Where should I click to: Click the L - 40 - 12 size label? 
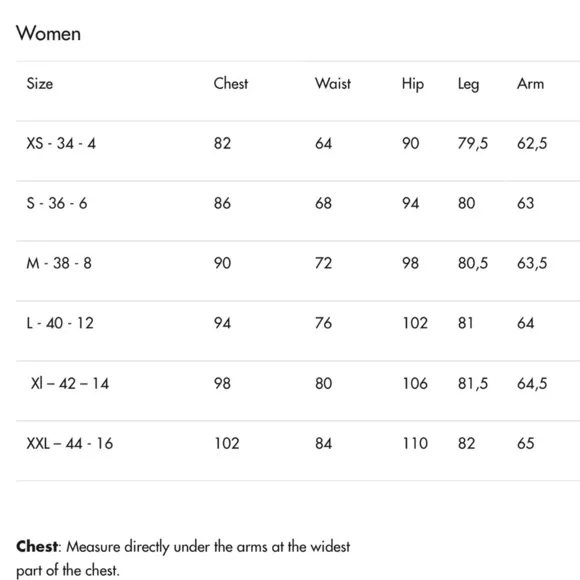tap(60, 323)
